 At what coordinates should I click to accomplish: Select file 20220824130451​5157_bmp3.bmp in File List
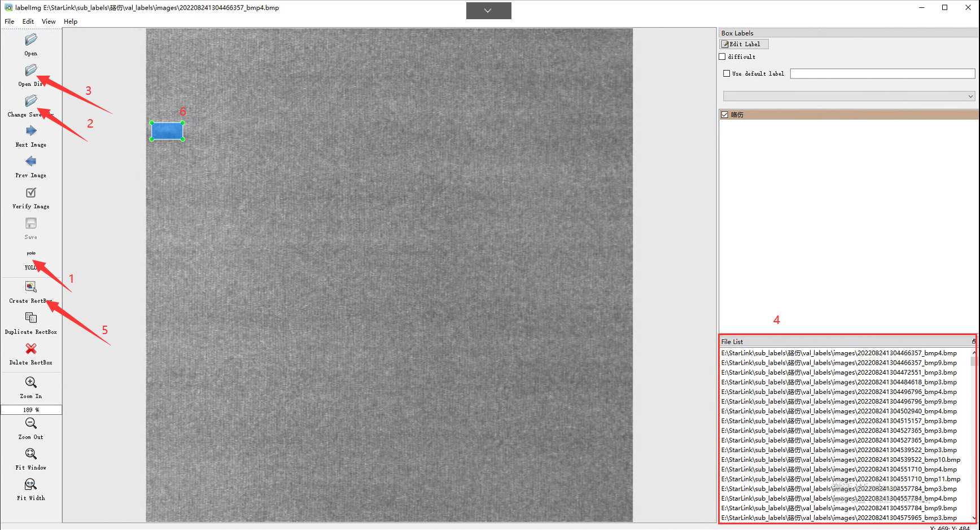(839, 421)
